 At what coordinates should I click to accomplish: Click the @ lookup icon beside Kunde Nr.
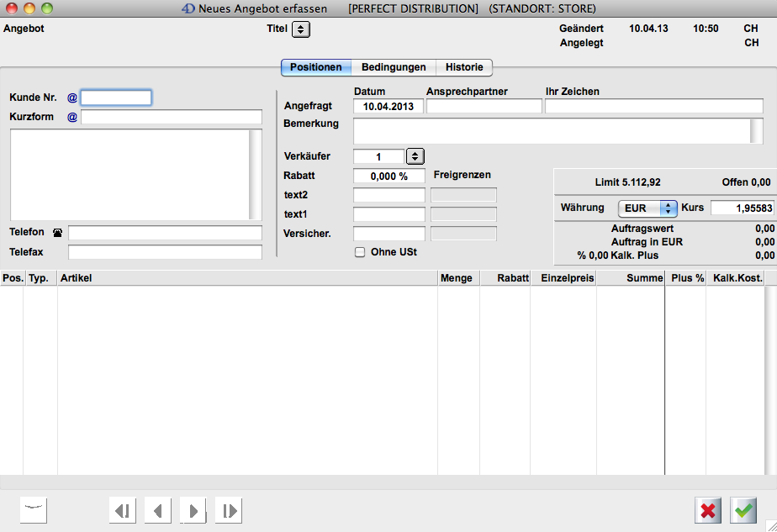click(x=71, y=98)
